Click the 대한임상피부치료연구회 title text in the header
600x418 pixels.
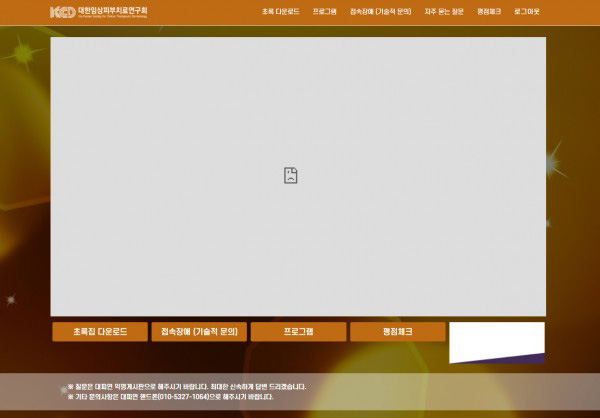click(112, 10)
